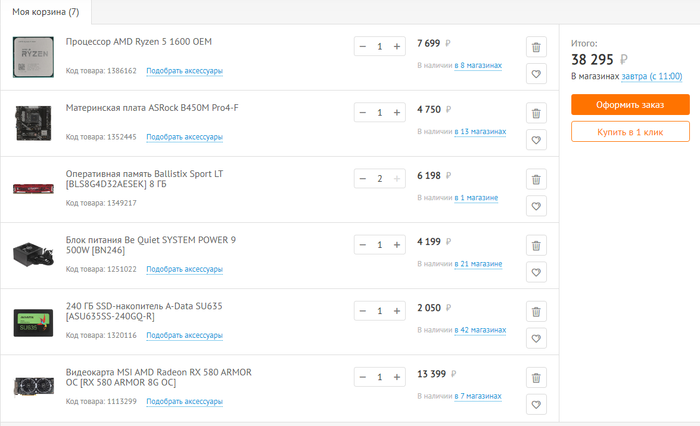Increase A-Data SU635 SSD quantity

pos(396,311)
